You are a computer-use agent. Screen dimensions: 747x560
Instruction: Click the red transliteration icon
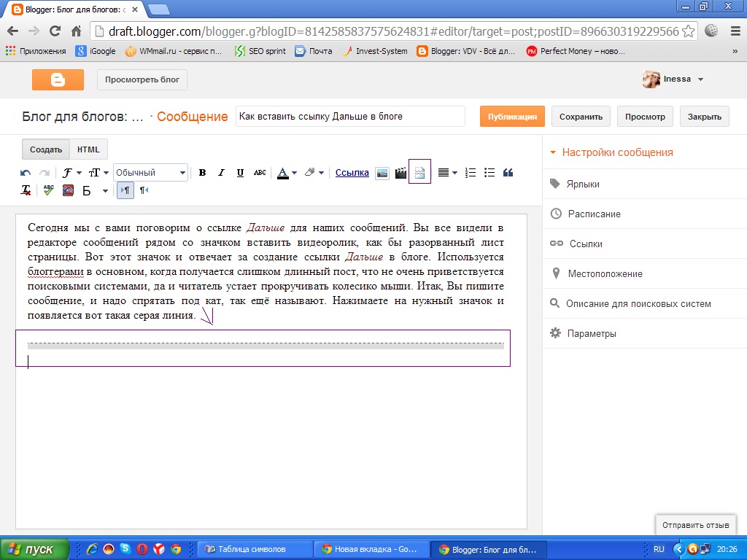(x=68, y=191)
